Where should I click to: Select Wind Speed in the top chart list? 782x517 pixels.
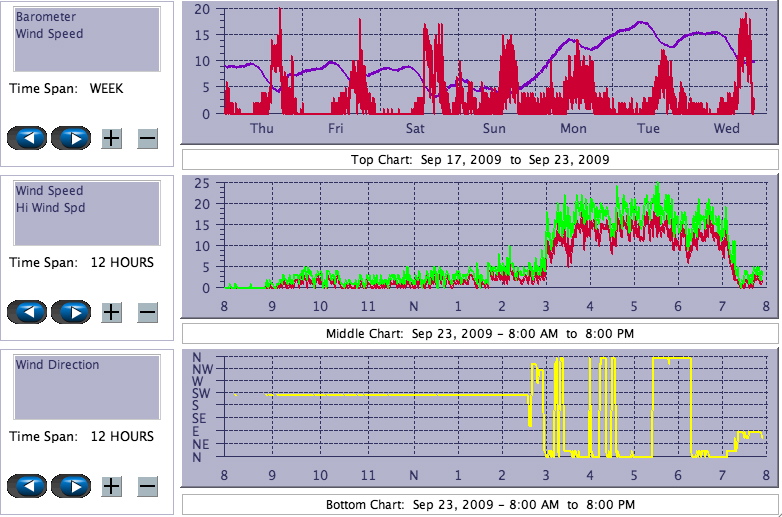(x=49, y=33)
